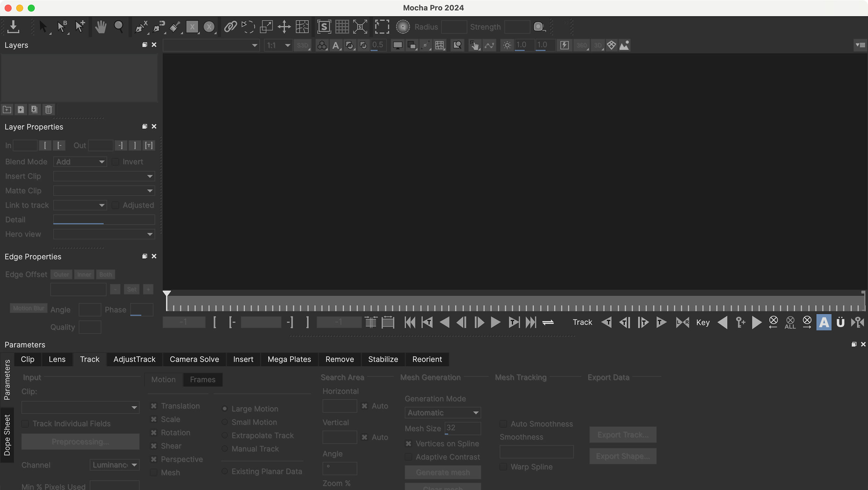Click the mountain image icon in view bar
This screenshot has width=868, height=490.
tap(625, 45)
